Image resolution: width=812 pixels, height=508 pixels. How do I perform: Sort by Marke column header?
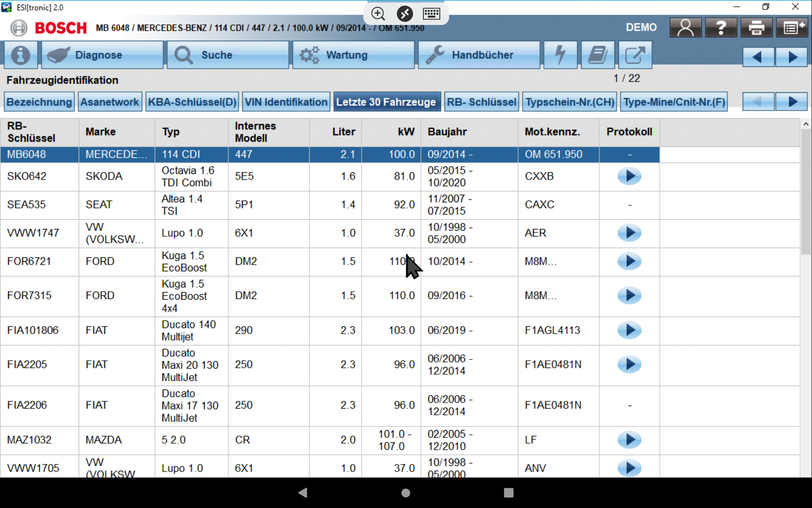pyautogui.click(x=117, y=132)
